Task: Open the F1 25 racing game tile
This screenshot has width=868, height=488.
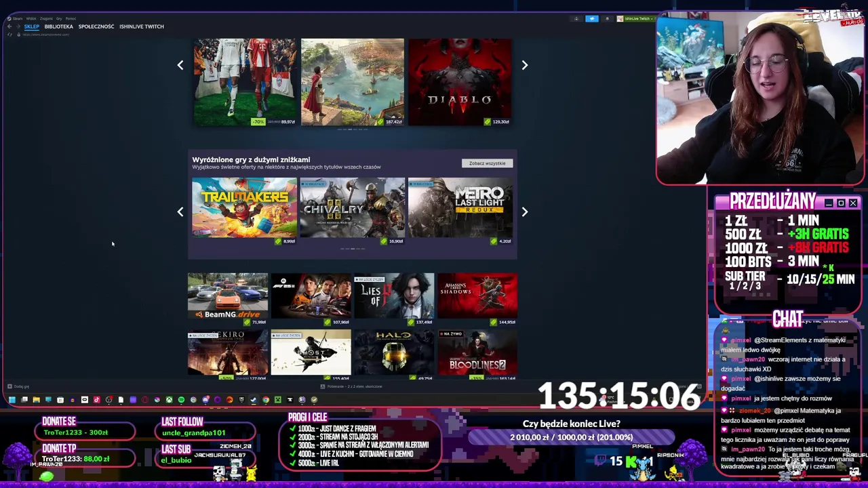Action: click(x=311, y=299)
